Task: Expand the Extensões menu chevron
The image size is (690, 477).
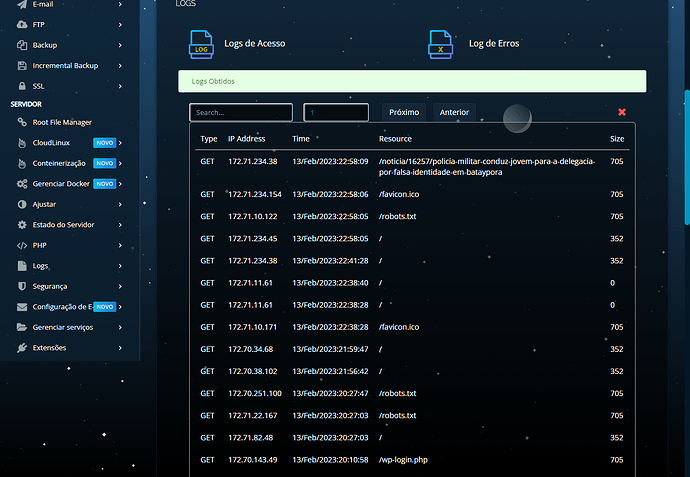Action: coord(120,348)
